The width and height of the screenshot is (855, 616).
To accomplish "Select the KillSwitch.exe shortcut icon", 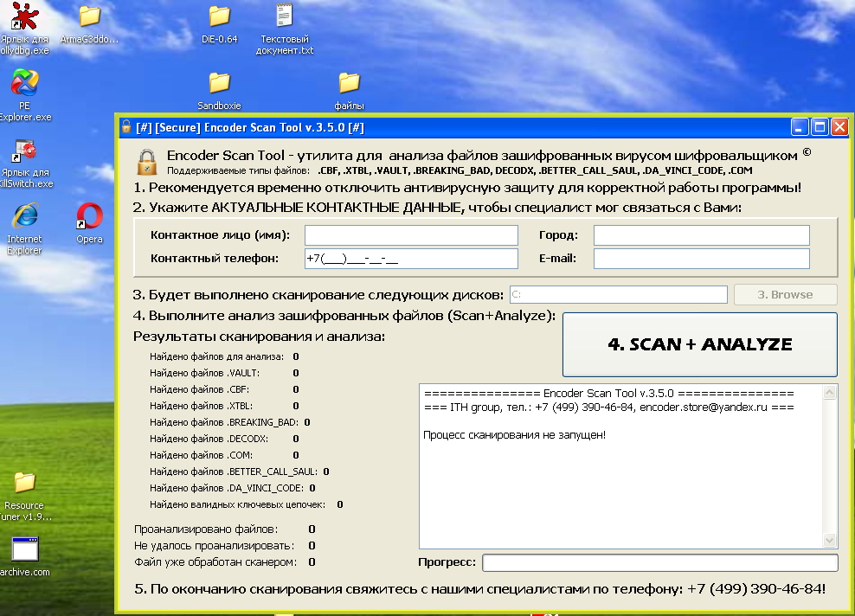I will pyautogui.click(x=24, y=151).
